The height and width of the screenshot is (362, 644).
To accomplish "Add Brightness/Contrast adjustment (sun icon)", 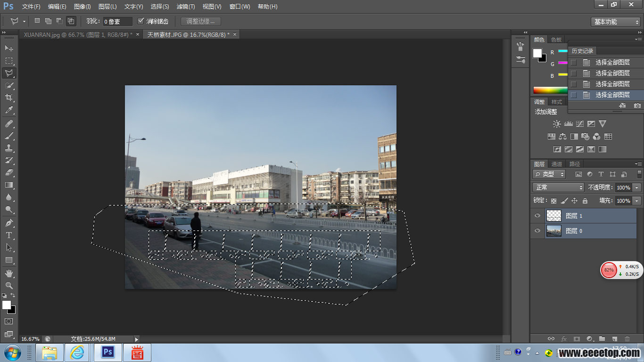I will point(557,123).
